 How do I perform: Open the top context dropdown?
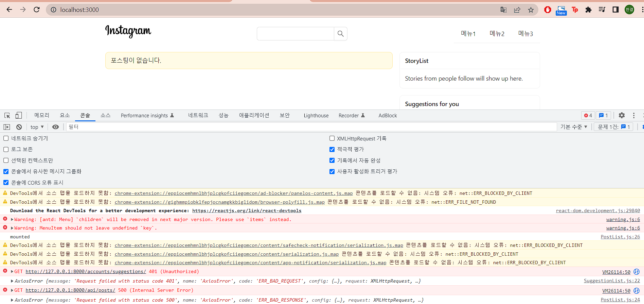(x=37, y=127)
